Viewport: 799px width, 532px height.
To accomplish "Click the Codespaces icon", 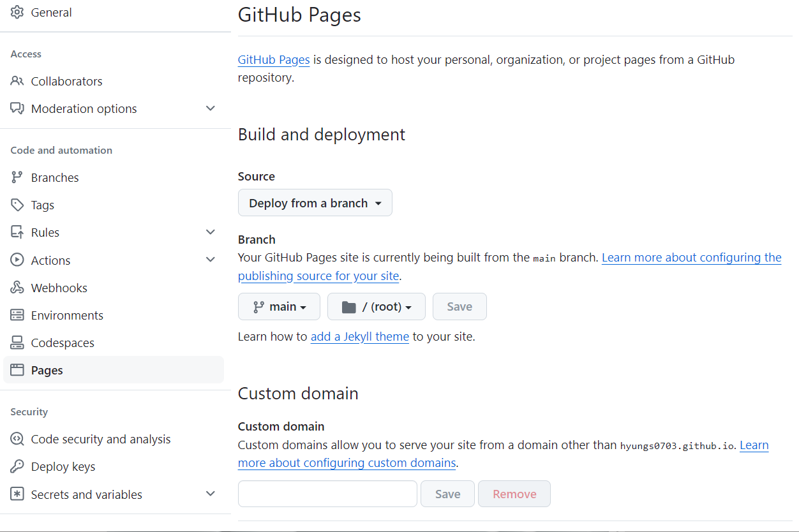I will pyautogui.click(x=17, y=343).
